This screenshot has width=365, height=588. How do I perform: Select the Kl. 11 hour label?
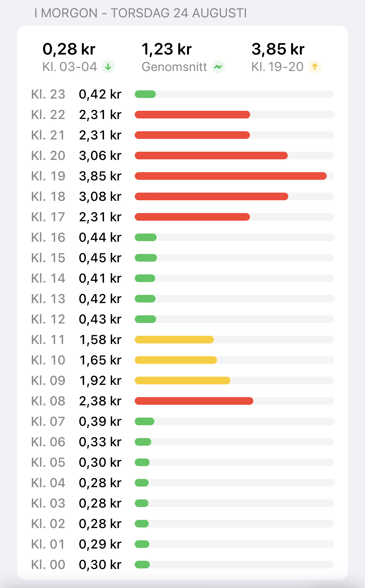[48, 340]
